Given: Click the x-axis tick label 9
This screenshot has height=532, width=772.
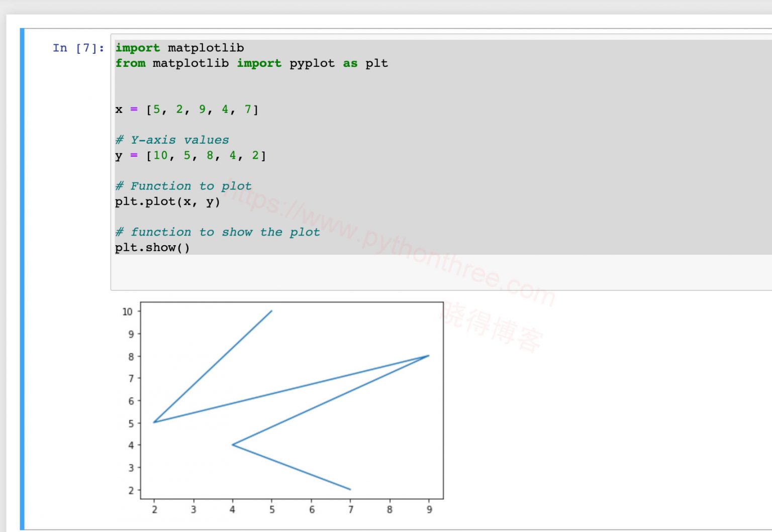Looking at the screenshot, I should 429,509.
